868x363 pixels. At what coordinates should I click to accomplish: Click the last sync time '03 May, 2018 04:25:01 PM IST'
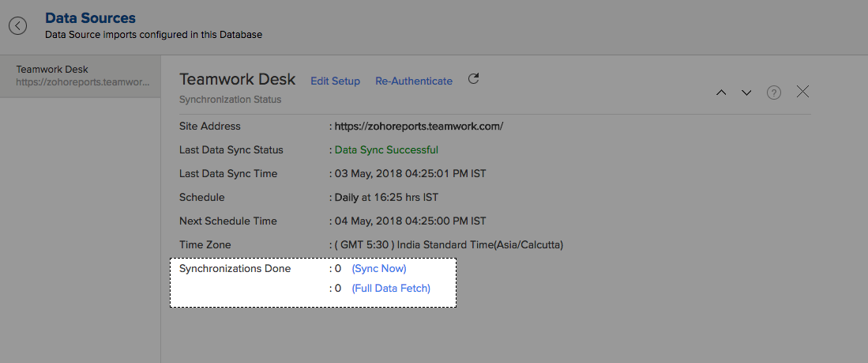410,173
